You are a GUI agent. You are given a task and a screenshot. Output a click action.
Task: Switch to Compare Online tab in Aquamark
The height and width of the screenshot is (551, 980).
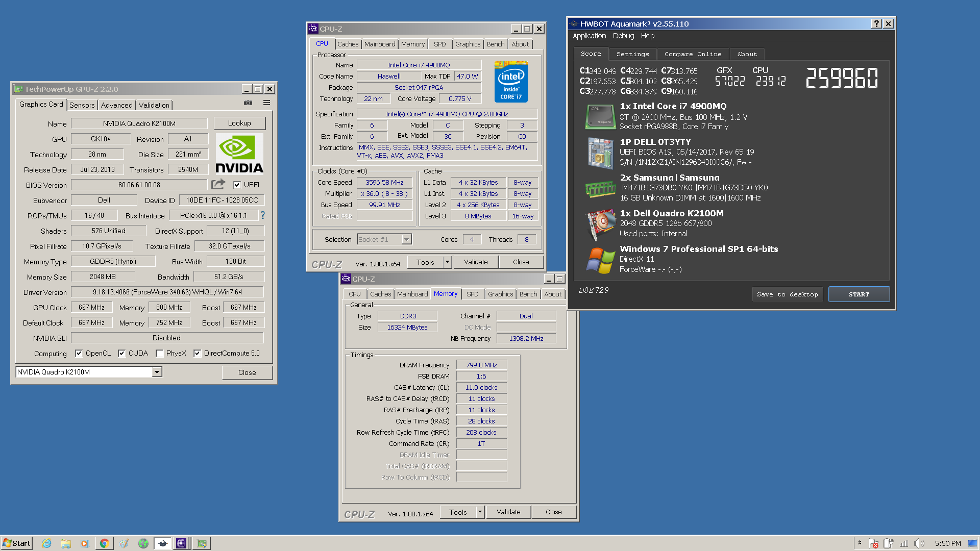pos(693,54)
